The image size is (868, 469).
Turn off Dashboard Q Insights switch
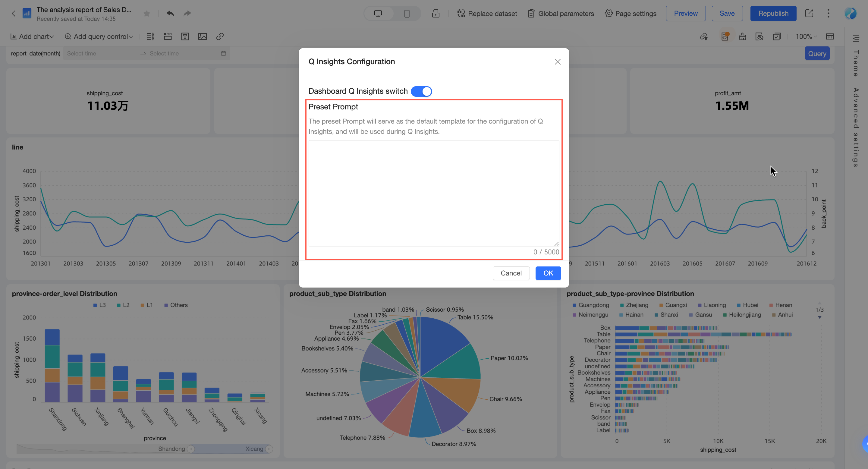click(421, 91)
